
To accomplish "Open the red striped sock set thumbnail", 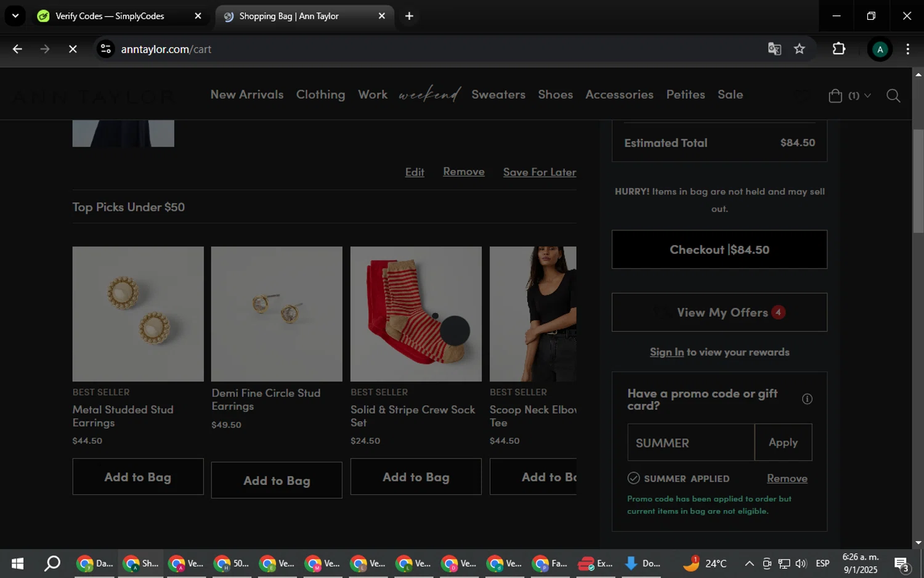I will [x=416, y=314].
